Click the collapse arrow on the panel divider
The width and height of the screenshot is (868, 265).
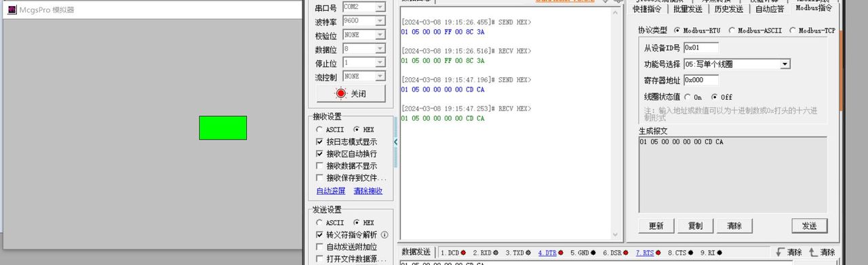coord(396,142)
